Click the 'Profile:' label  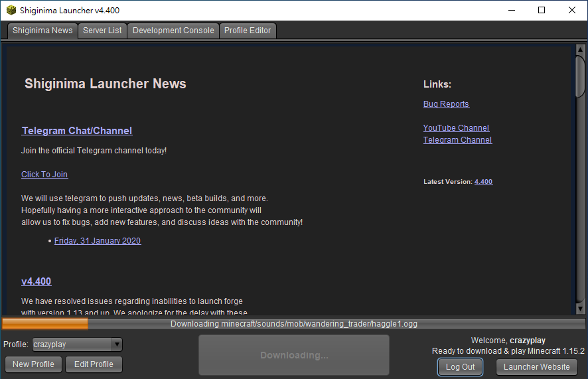pyautogui.click(x=16, y=344)
